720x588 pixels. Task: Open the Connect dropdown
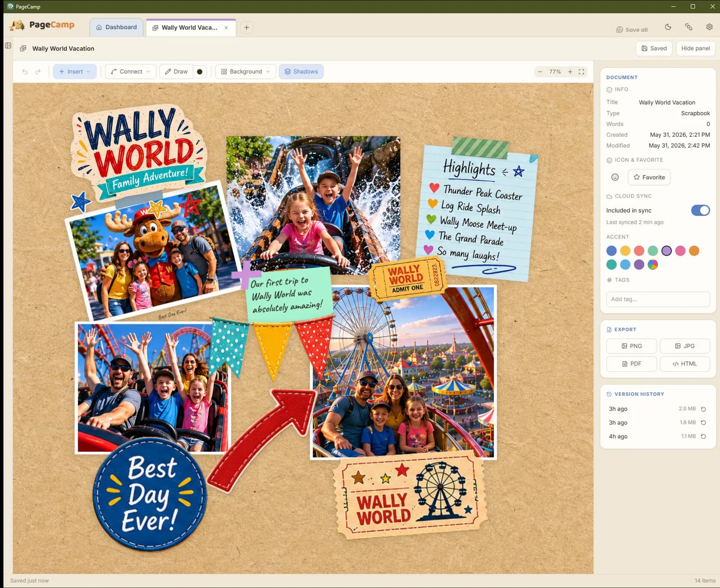130,72
